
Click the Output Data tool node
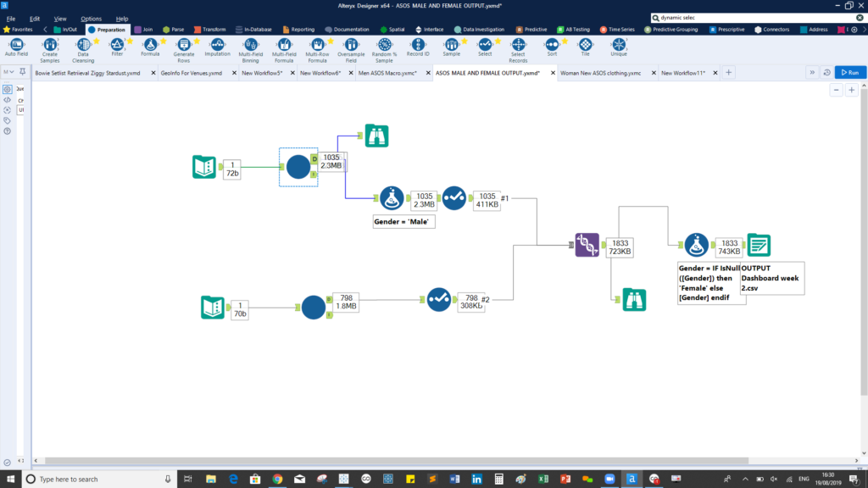759,245
